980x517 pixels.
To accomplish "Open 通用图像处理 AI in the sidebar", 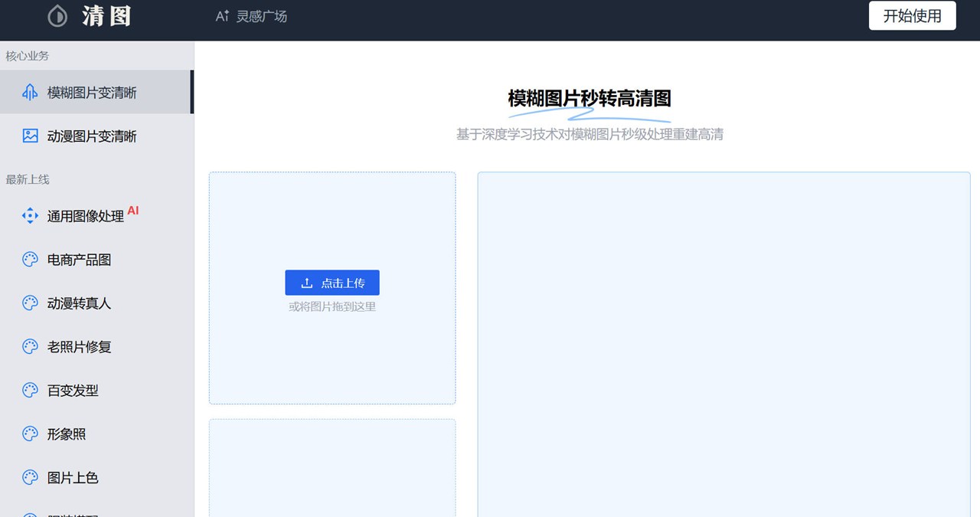I will (96, 216).
